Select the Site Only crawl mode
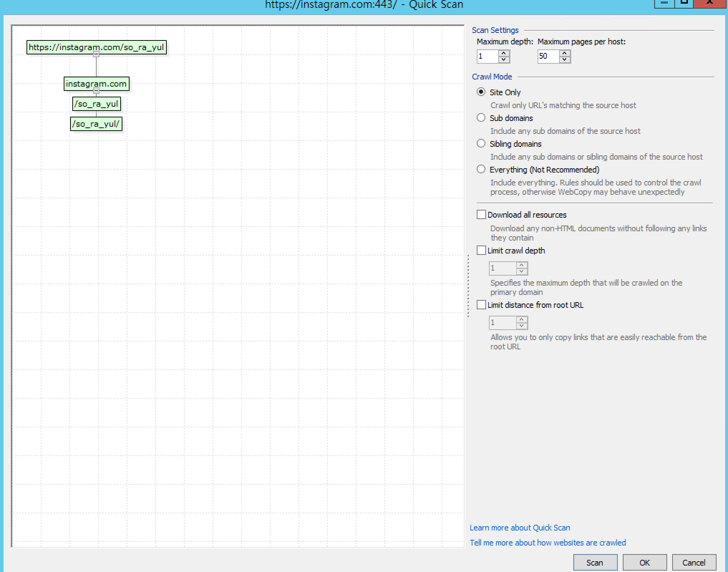 coord(481,92)
